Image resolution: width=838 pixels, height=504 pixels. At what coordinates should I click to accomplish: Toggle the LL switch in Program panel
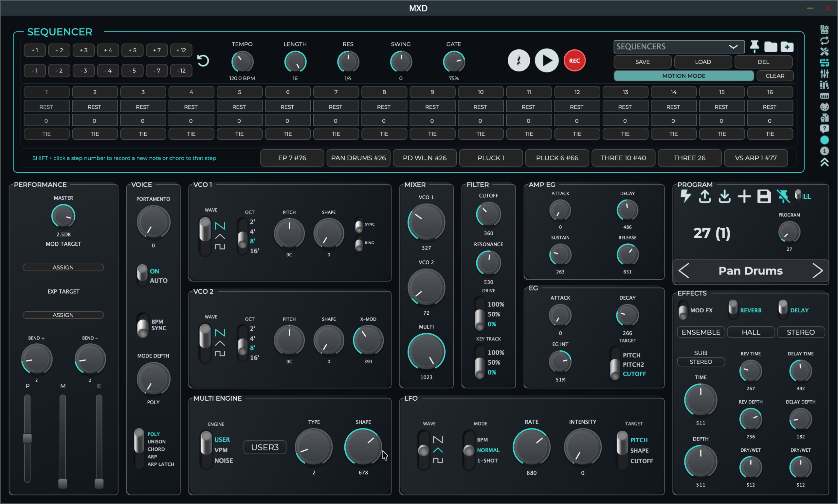tap(798, 196)
